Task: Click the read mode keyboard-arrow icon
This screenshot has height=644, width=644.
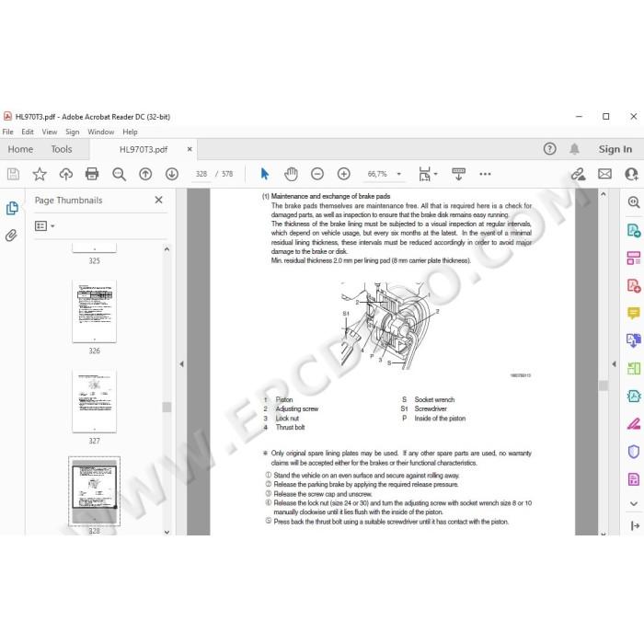Action: [x=458, y=174]
